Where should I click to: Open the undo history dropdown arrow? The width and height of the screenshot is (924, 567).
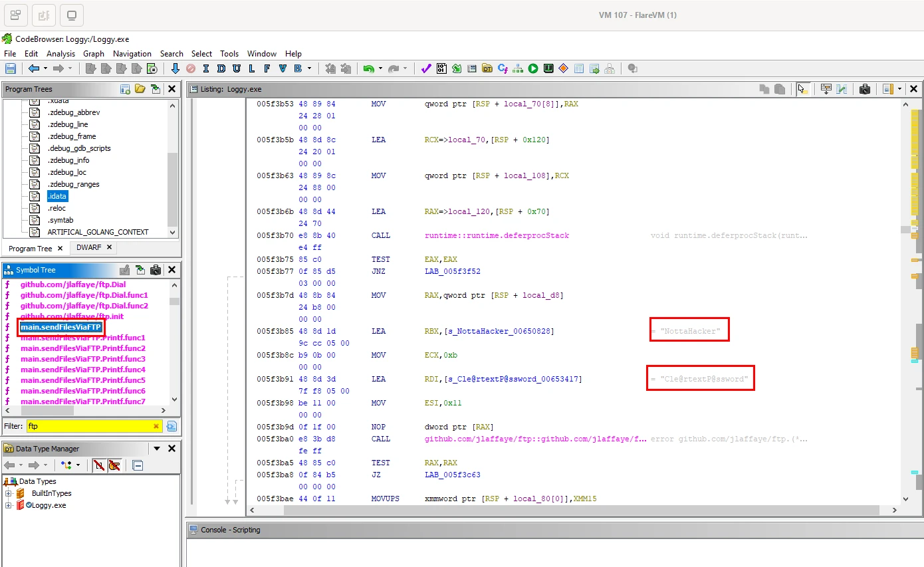(x=380, y=68)
